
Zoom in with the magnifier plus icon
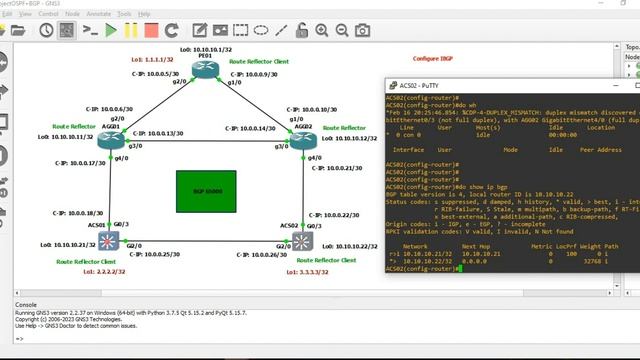(322, 30)
